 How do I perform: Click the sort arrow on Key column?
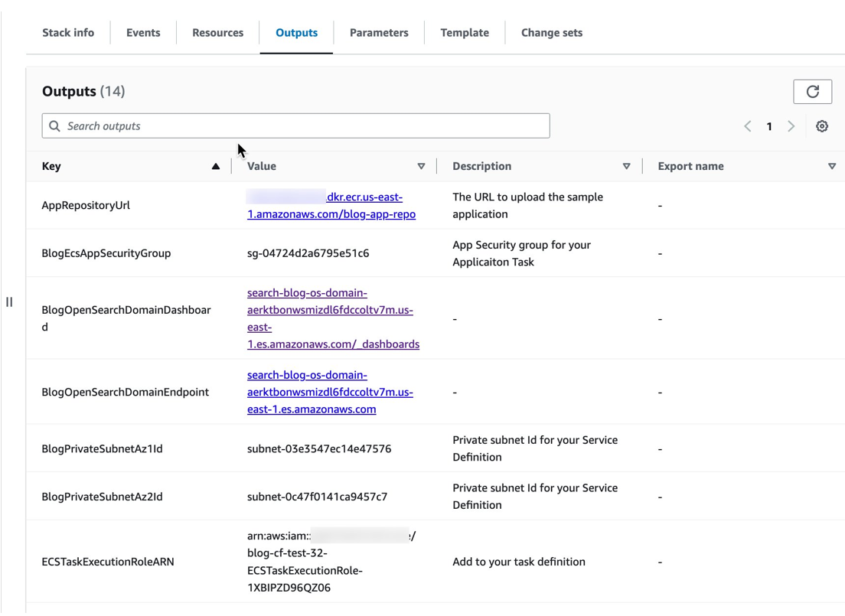[215, 166]
